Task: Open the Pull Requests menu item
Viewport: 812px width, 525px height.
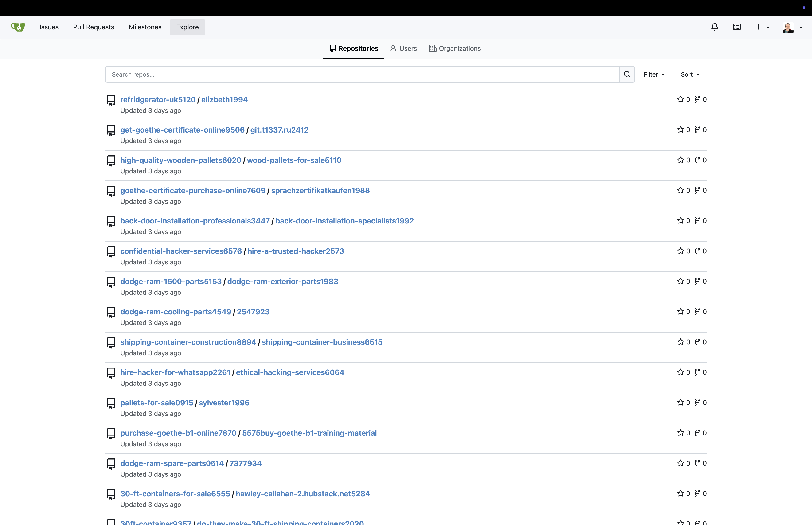Action: click(93, 27)
